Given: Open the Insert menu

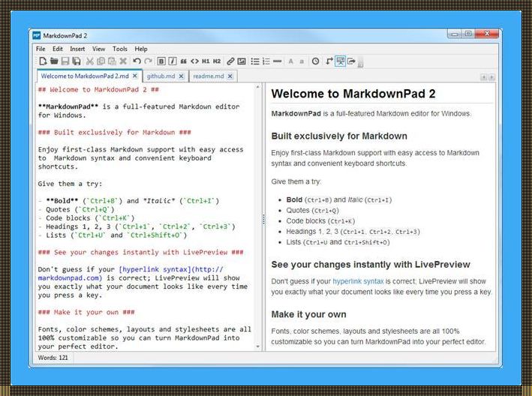Looking at the screenshot, I should [77, 49].
